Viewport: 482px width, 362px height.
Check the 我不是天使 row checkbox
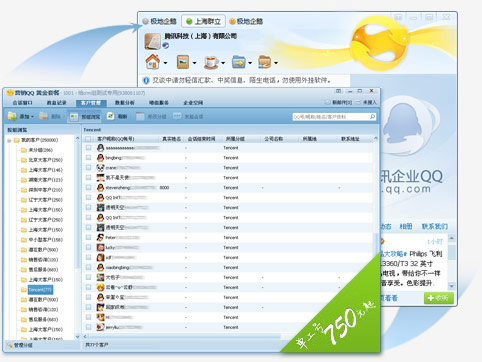click(x=88, y=178)
